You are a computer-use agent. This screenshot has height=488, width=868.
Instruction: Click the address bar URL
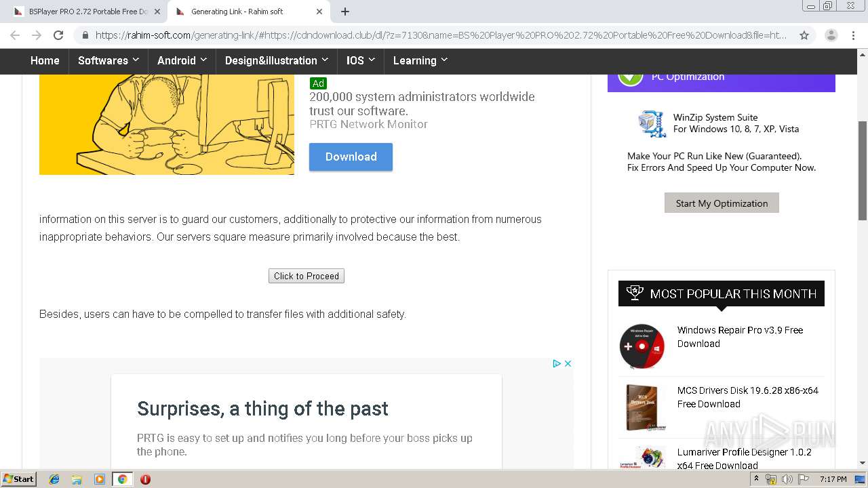click(441, 35)
